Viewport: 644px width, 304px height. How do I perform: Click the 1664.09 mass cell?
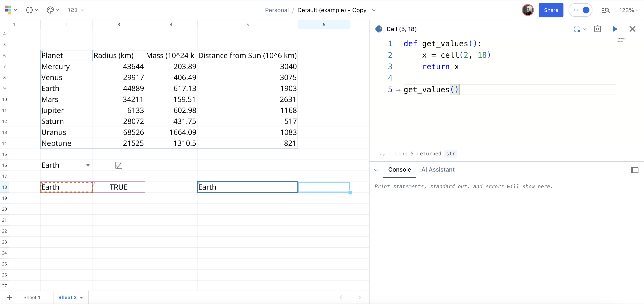[x=171, y=132]
